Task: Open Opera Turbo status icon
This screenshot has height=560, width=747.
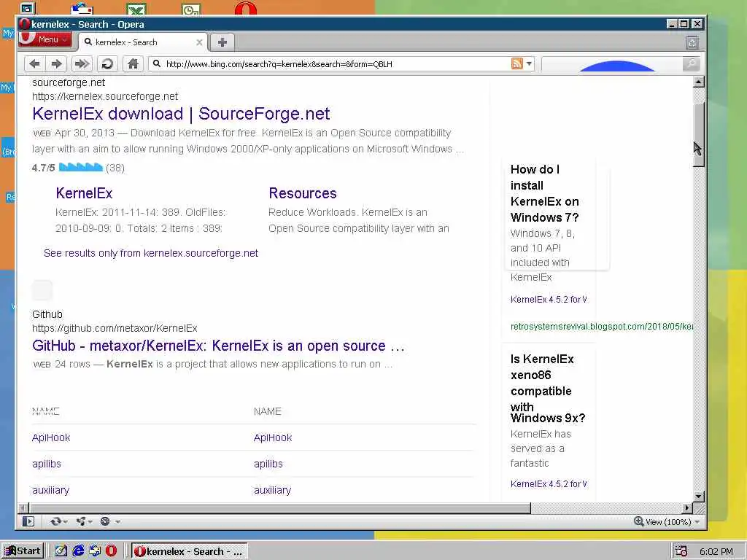Action: (105, 521)
